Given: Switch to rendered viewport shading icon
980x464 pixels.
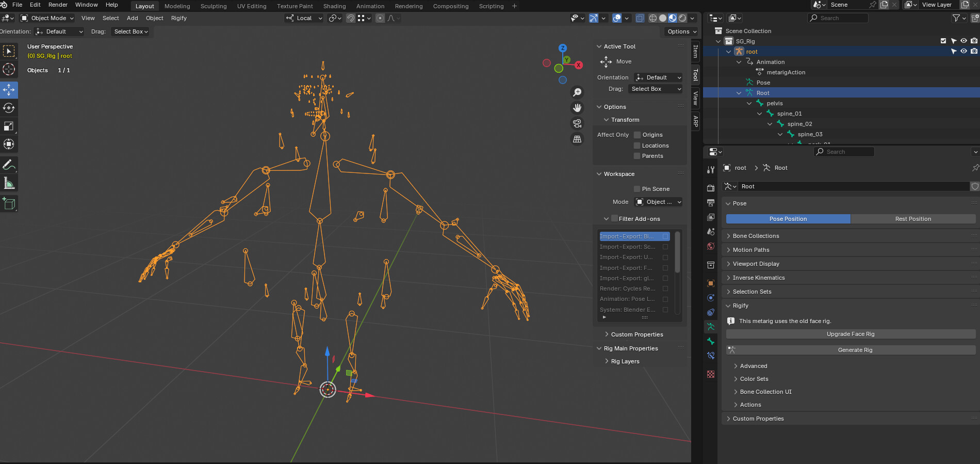Looking at the screenshot, I should [682, 18].
